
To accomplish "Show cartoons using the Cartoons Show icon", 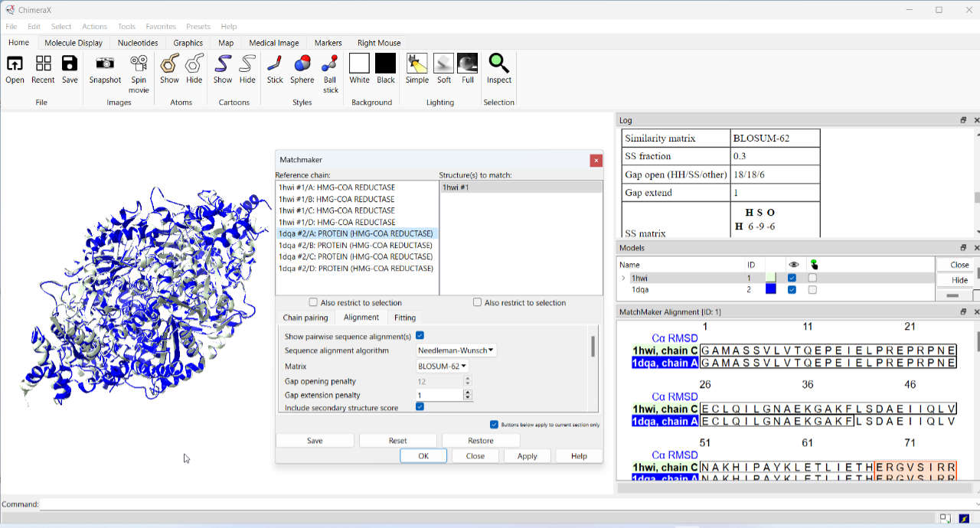I will (x=223, y=64).
